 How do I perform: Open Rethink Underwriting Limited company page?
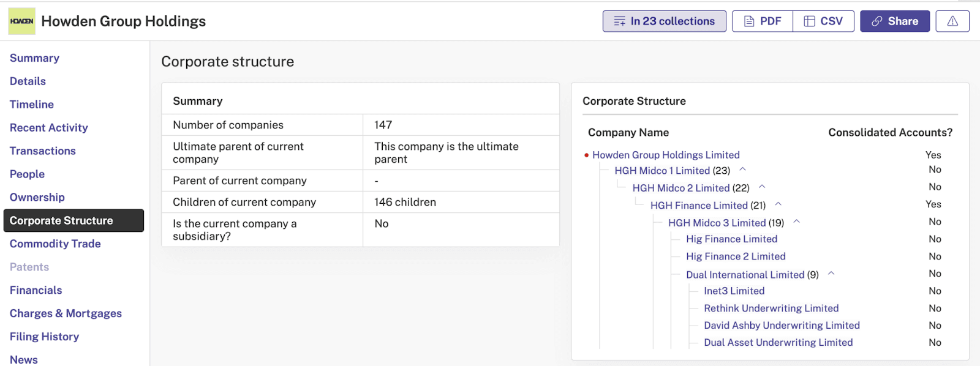coord(771,308)
